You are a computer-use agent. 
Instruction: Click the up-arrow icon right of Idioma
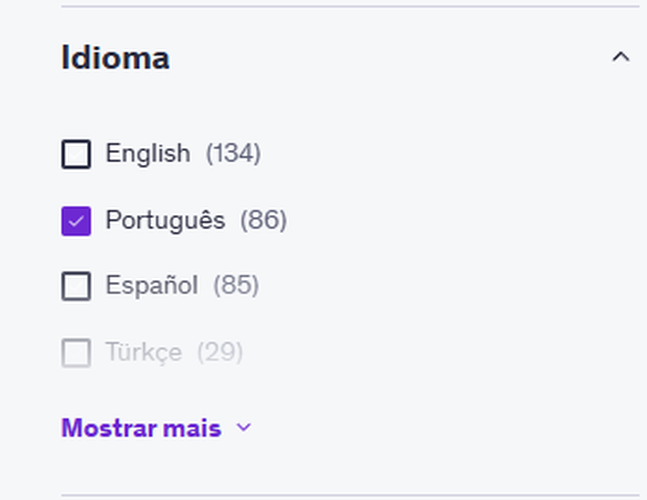click(621, 57)
